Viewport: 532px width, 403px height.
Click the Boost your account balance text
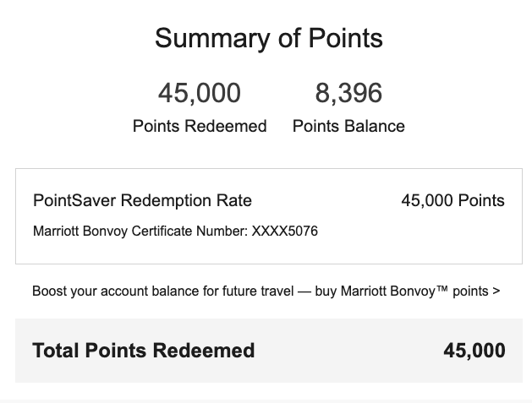[163, 291]
